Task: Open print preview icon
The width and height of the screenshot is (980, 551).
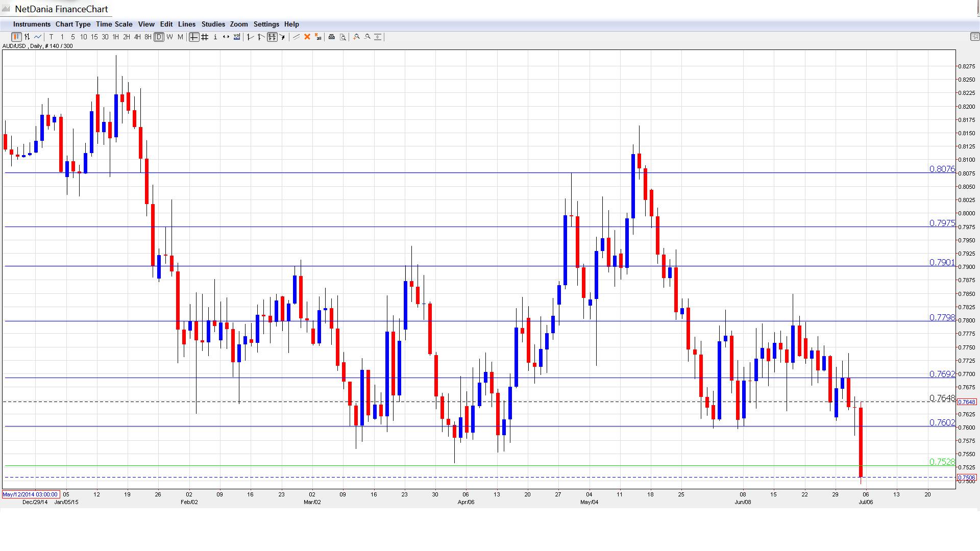Action: [x=343, y=37]
